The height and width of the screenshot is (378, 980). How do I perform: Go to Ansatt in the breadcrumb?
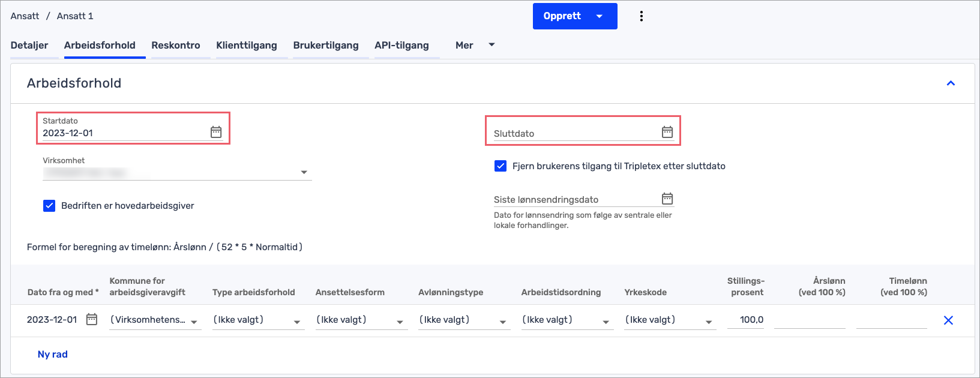tap(25, 16)
